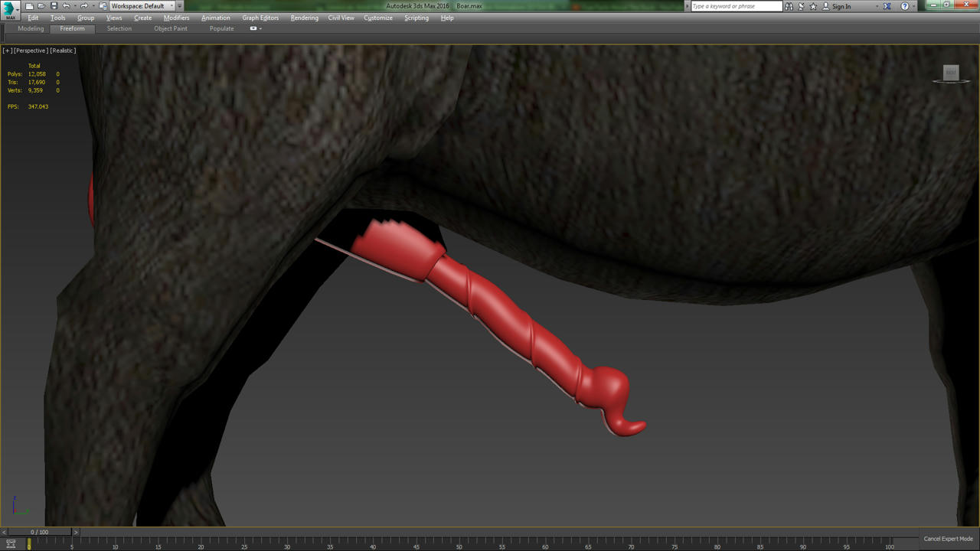Switch to the Selection ribbon tab
Screen dimensions: 980x551
119,28
